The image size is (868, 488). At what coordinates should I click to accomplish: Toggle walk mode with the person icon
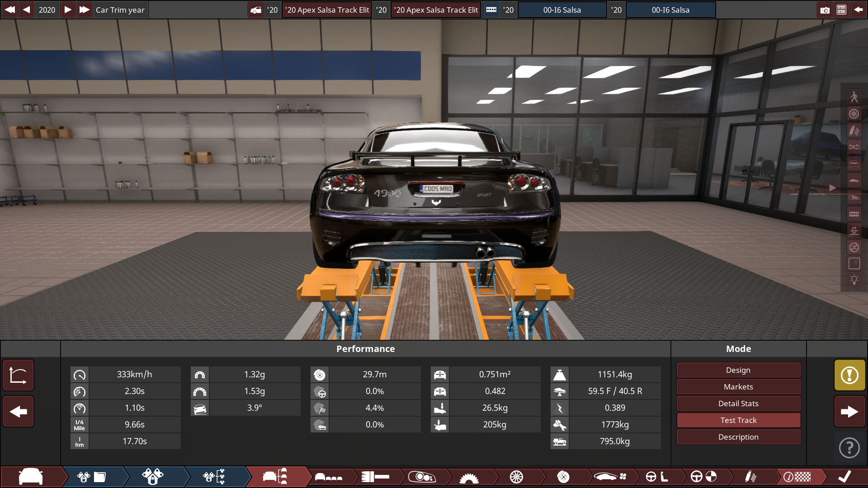coord(854,96)
